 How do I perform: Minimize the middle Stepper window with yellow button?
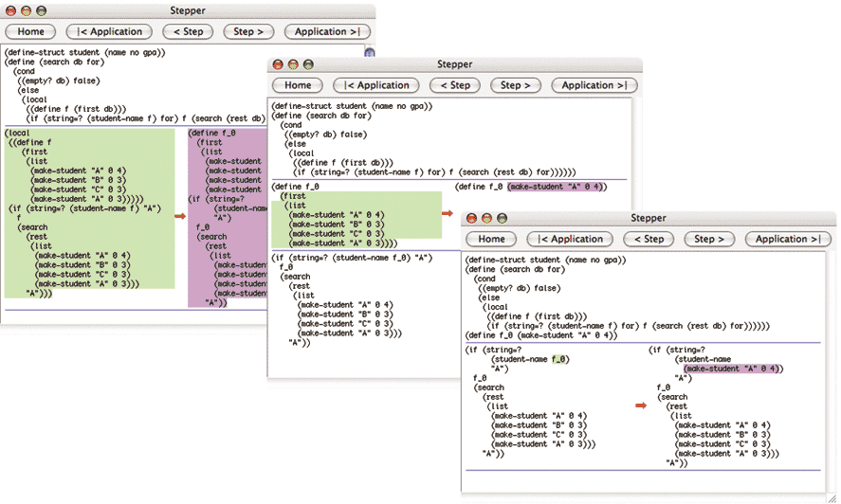point(293,64)
